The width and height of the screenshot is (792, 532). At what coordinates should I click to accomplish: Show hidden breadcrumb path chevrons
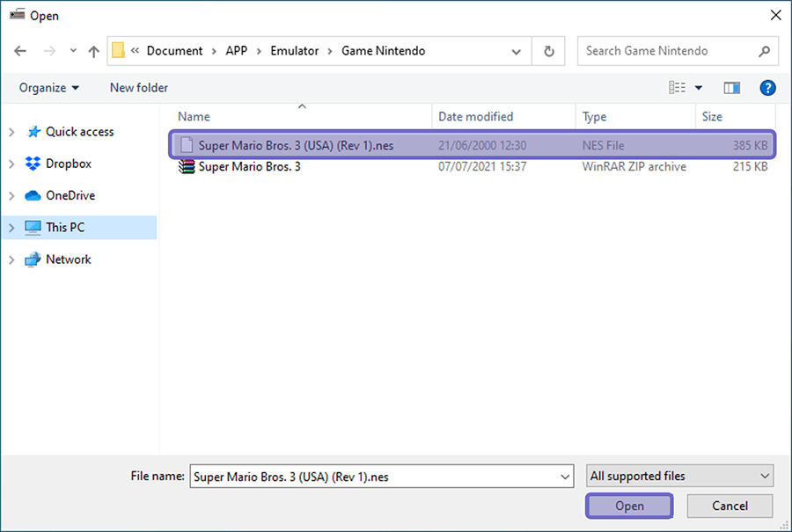pos(135,50)
